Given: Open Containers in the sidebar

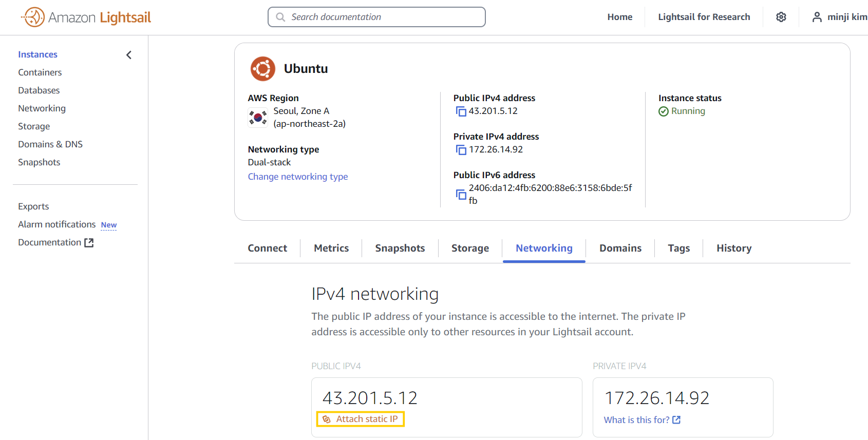Looking at the screenshot, I should point(40,72).
